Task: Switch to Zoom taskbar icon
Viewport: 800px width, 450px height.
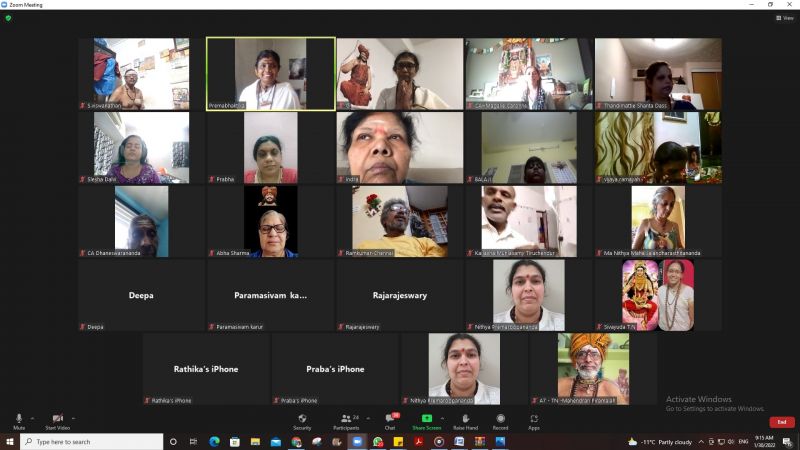Action: (357, 442)
